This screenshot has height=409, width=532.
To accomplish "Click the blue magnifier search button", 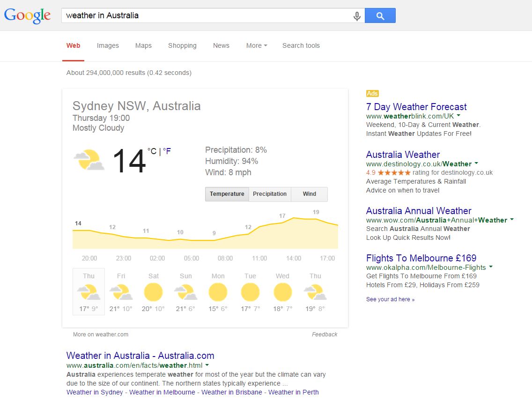I will 380,15.
